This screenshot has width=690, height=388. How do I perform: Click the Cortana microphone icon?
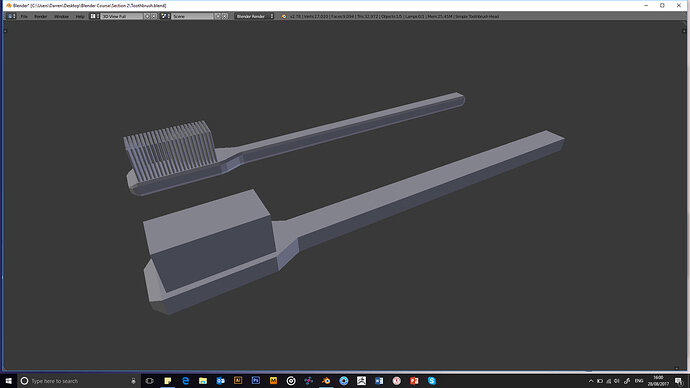[133, 381]
